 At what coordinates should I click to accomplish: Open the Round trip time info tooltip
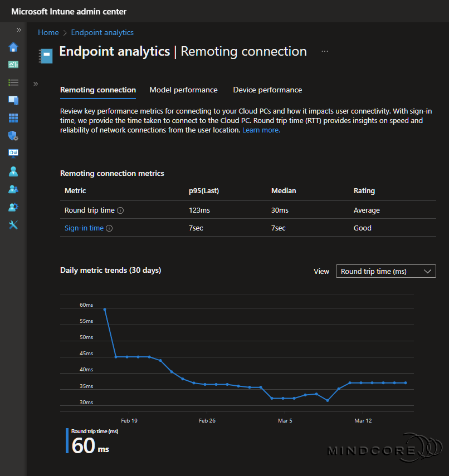pos(120,210)
